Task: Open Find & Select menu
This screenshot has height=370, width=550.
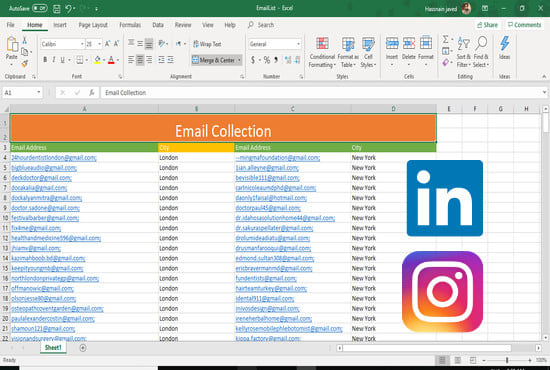Action: tap(481, 52)
